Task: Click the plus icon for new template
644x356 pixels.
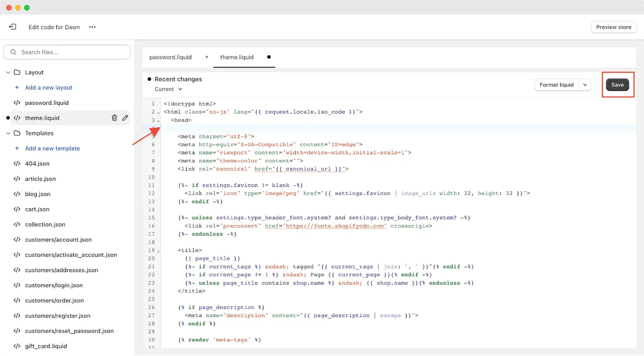Action: [17, 148]
